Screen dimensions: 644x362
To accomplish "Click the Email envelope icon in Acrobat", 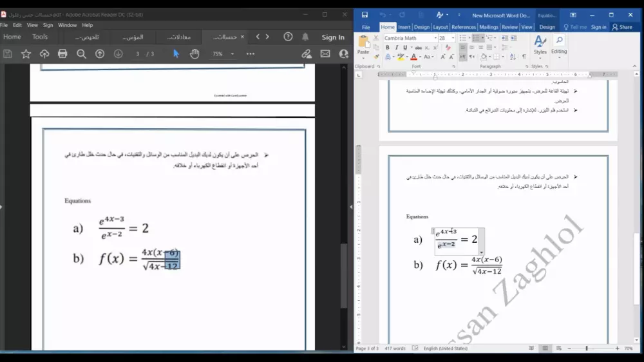I will pyautogui.click(x=325, y=54).
